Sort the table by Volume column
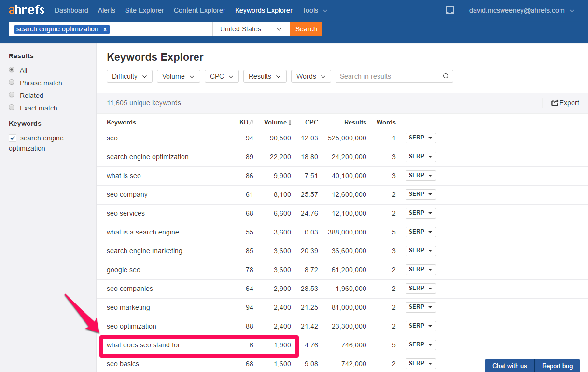Viewport: 588px width, 372px height. 278,123
